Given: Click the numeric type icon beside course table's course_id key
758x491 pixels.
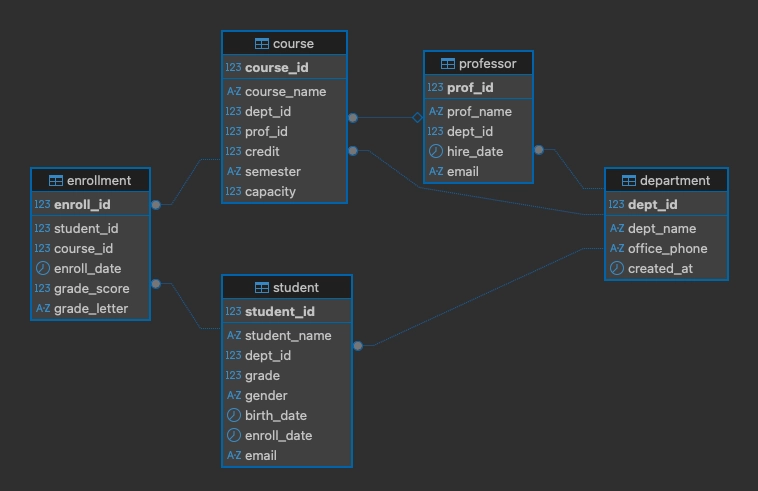Looking at the screenshot, I should (x=233, y=67).
